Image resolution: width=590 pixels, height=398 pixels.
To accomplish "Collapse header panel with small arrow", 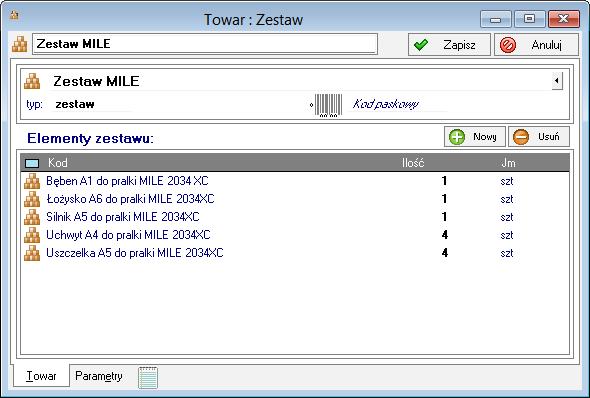I will (557, 81).
